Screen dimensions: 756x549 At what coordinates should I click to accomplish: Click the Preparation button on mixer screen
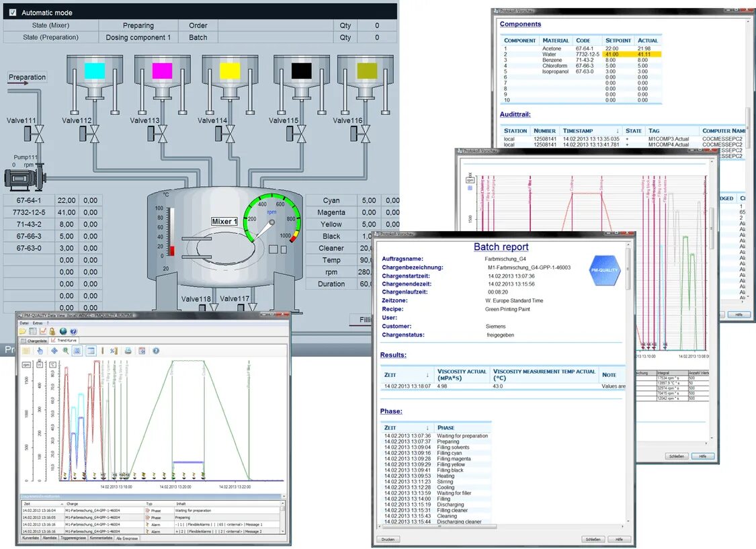pos(27,77)
